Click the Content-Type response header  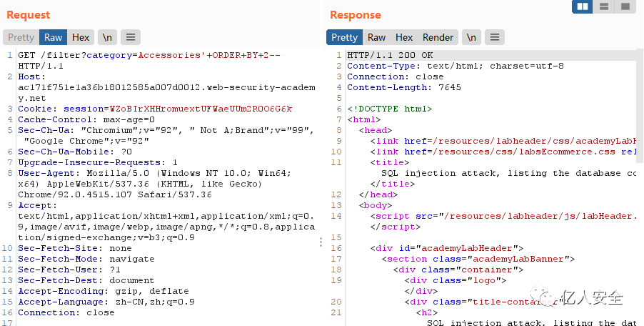456,66
